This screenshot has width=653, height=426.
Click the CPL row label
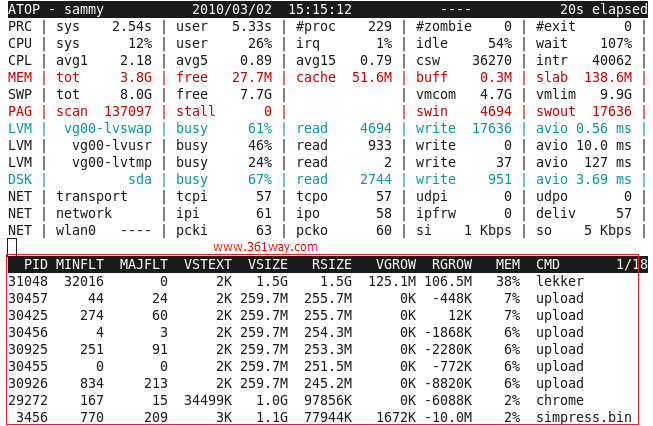click(20, 60)
